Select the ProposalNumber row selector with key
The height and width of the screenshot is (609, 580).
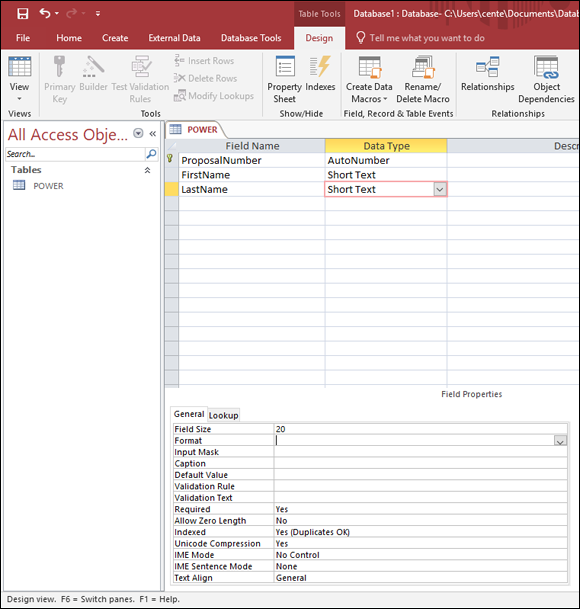pyautogui.click(x=171, y=160)
